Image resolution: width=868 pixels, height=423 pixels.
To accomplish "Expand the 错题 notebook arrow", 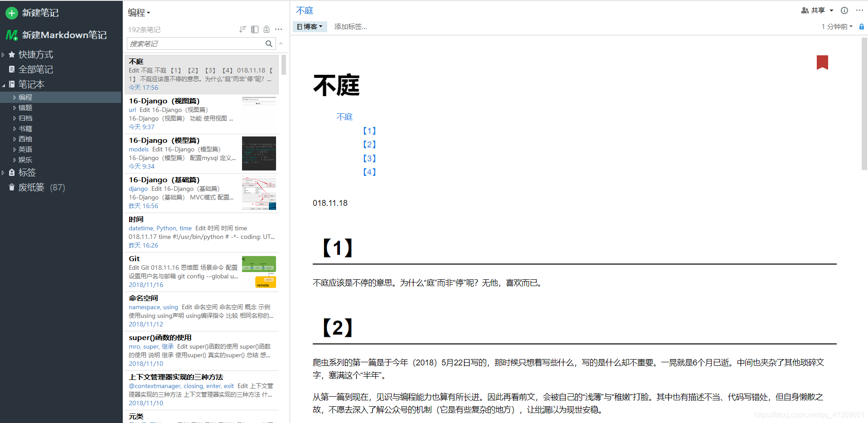I will (x=15, y=108).
